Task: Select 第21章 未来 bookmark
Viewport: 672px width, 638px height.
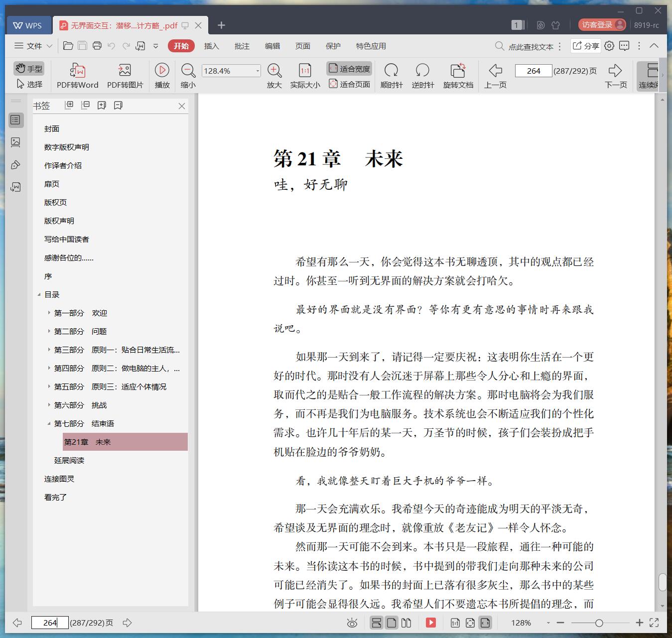Action: (x=125, y=442)
